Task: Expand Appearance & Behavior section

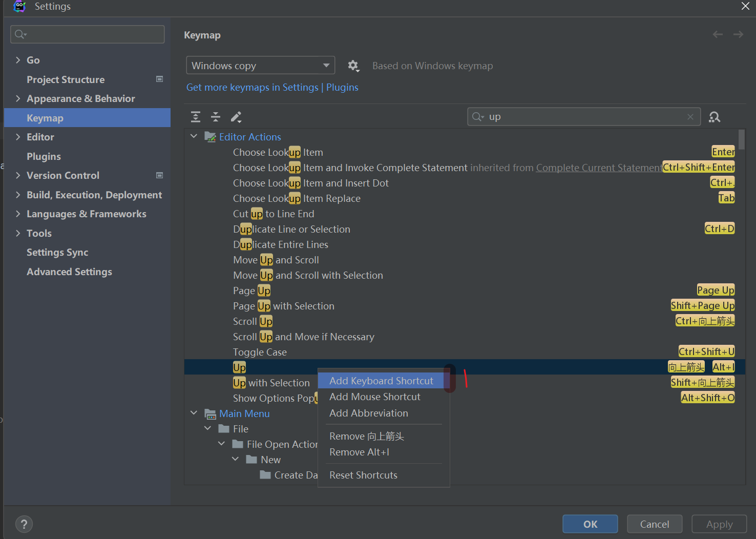Action: point(18,98)
